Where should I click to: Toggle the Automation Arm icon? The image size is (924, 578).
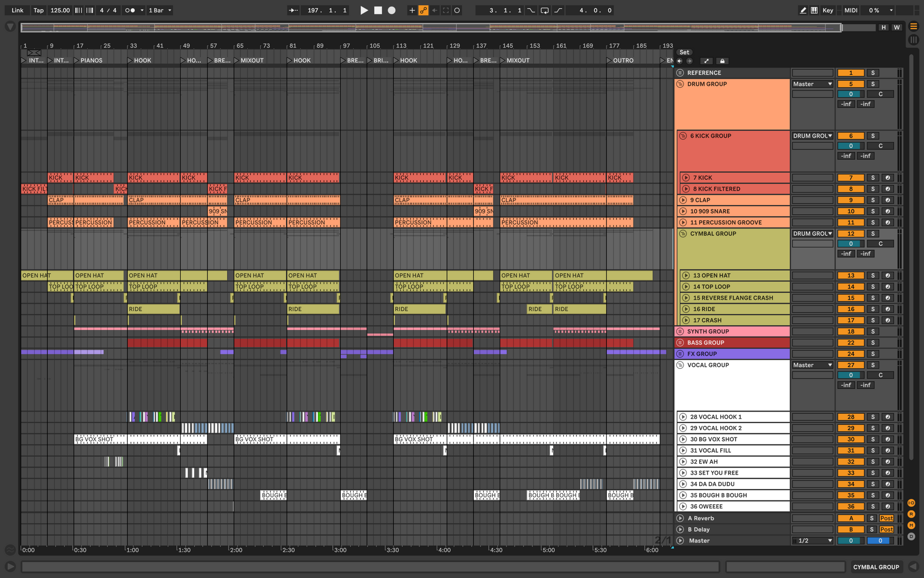(x=423, y=10)
